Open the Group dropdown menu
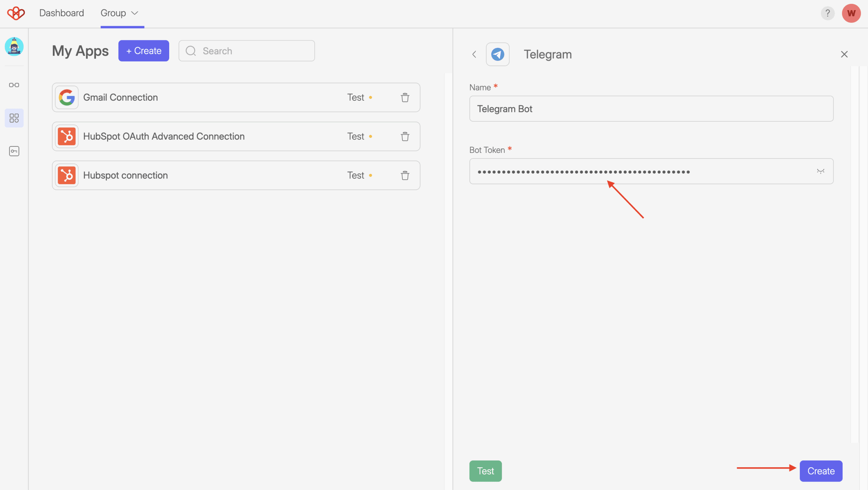The width and height of the screenshot is (868, 490). tap(119, 13)
